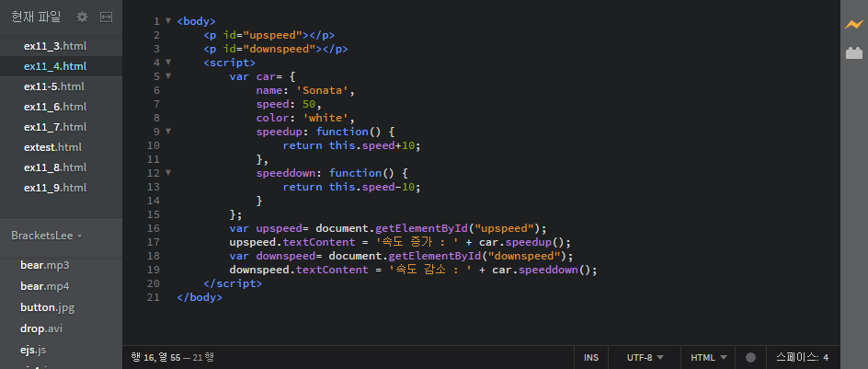Toggle the spaces indentation label
868x369 pixels.
tap(798, 357)
